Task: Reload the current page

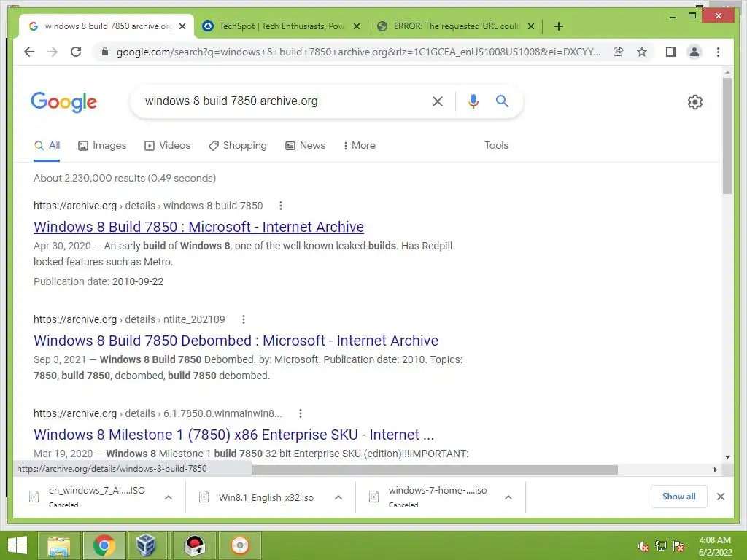Action: click(76, 52)
